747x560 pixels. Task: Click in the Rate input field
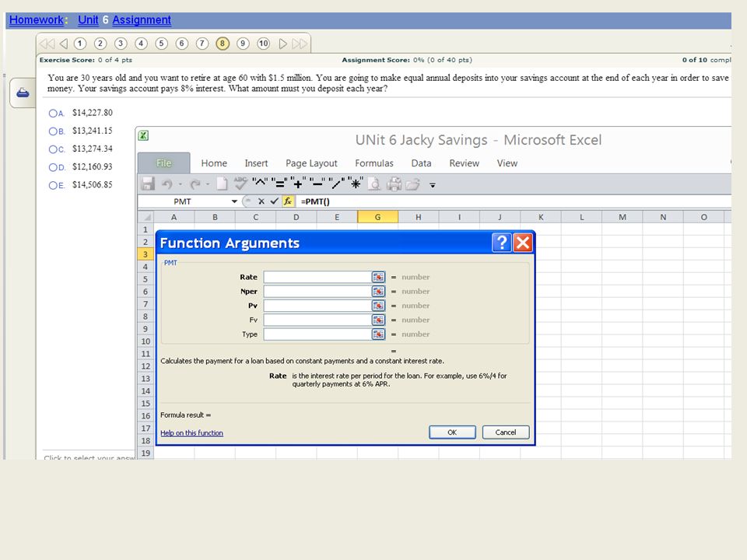pos(317,277)
